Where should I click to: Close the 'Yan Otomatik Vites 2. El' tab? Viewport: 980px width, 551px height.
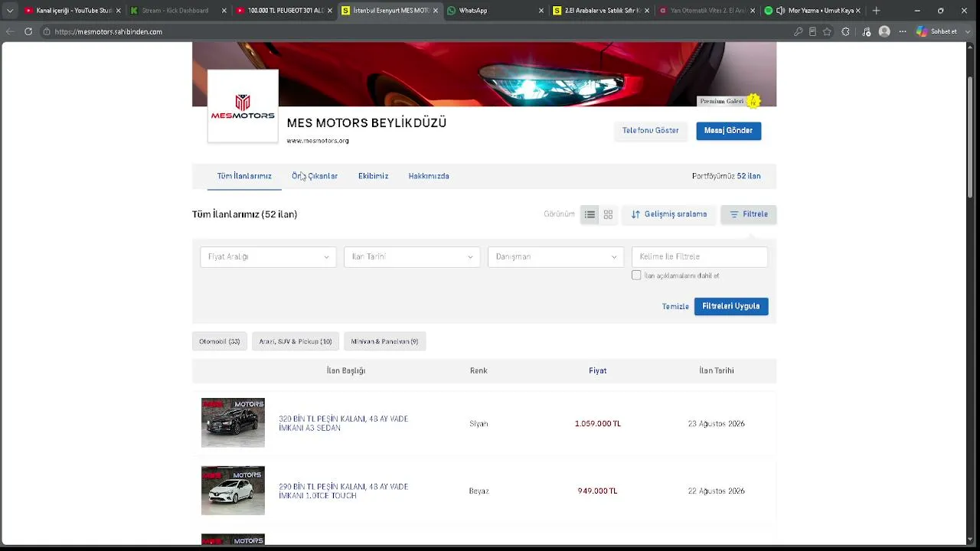pyautogui.click(x=753, y=11)
